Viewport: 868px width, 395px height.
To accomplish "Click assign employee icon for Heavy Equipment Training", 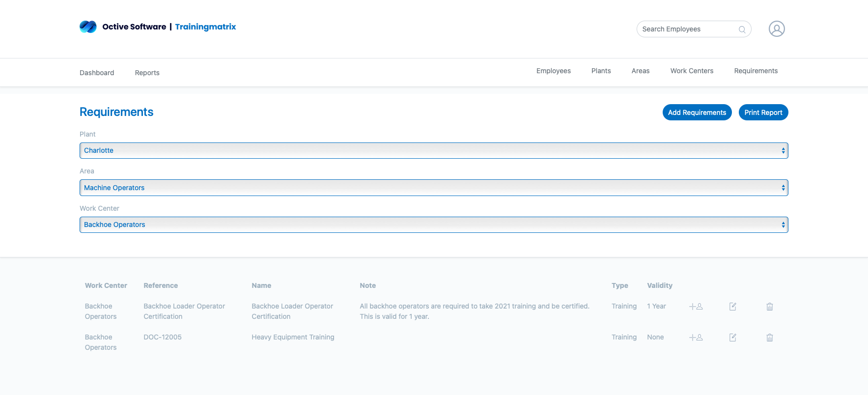I will [696, 338].
